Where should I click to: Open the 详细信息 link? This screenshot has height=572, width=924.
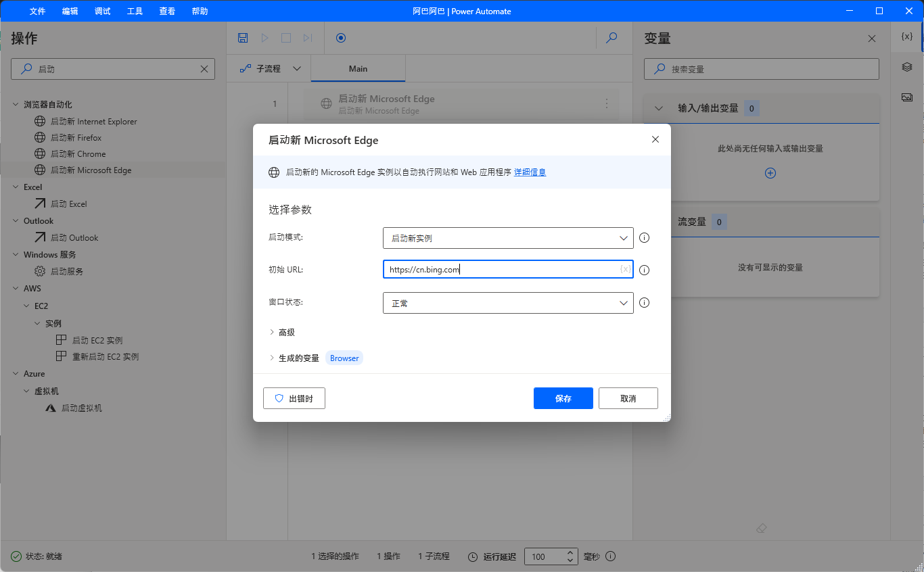(530, 172)
